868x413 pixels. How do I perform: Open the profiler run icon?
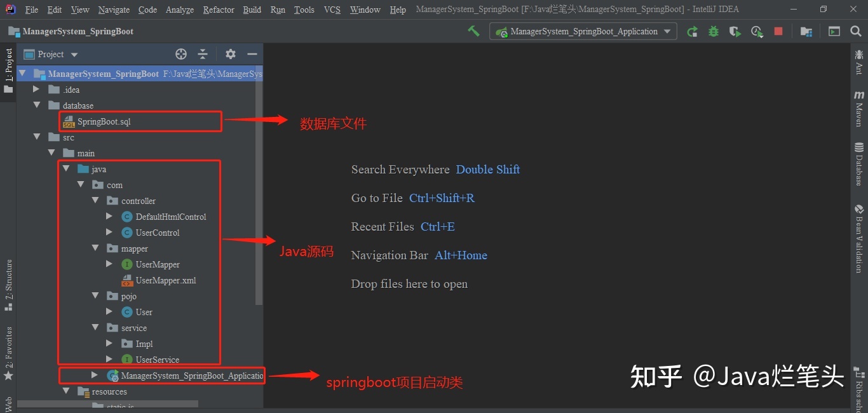pyautogui.click(x=757, y=31)
